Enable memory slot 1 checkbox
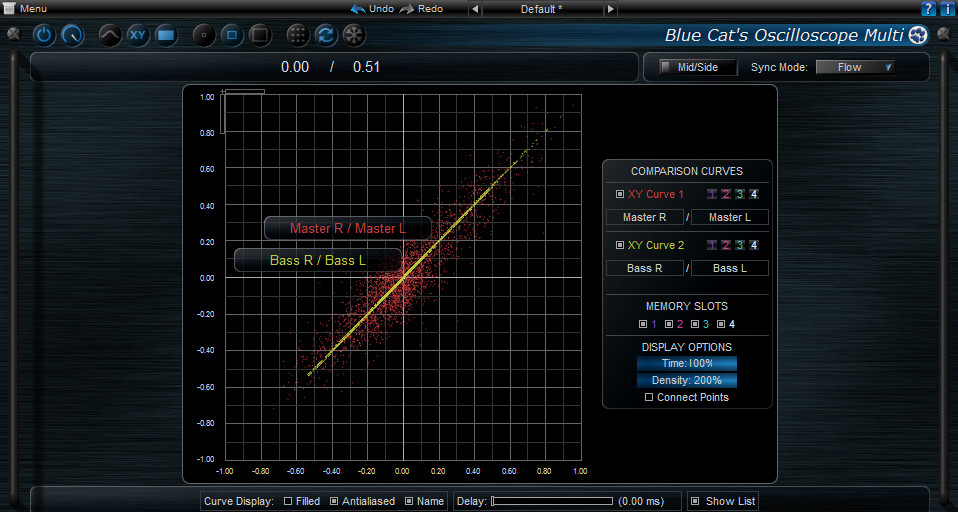Image resolution: width=958 pixels, height=512 pixels. tap(643, 324)
